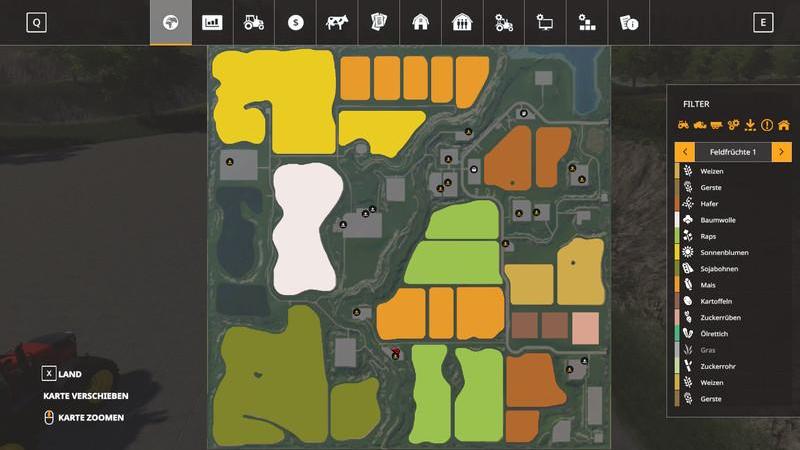Click the exclamation mark filter icon
This screenshot has height=450, width=800.
click(x=767, y=125)
